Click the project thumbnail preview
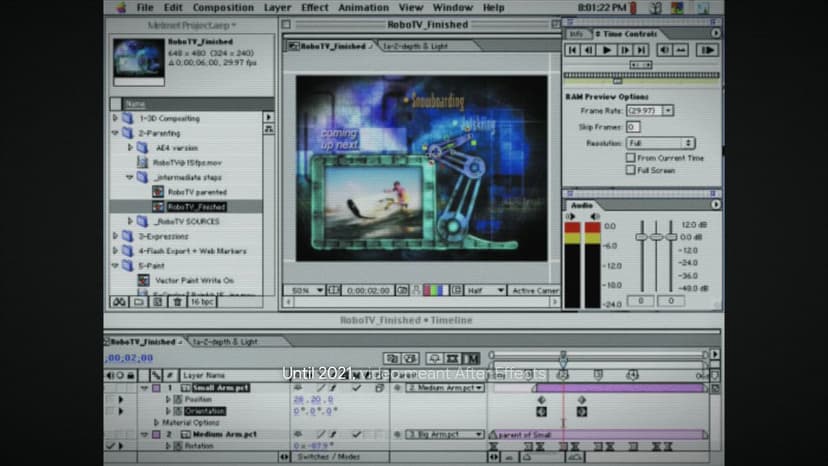Viewport: 828px width, 466px height. pos(139,59)
